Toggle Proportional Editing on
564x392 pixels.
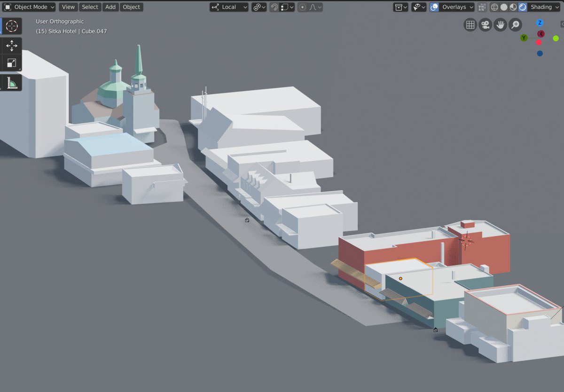point(302,7)
